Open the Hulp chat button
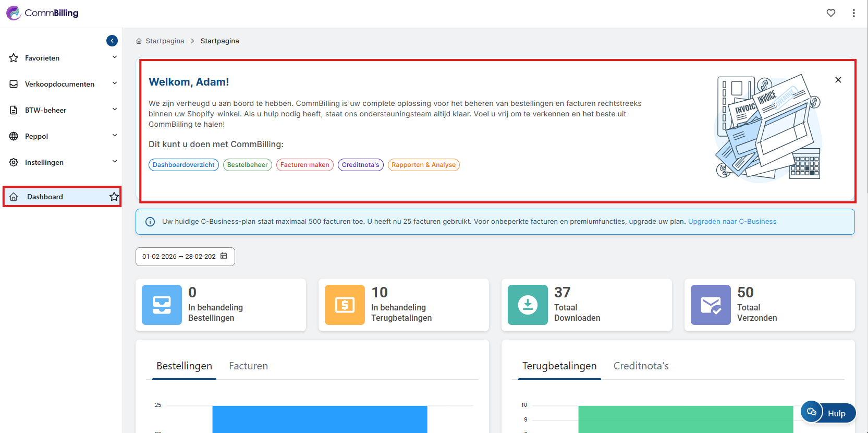This screenshot has width=868, height=433. (828, 413)
